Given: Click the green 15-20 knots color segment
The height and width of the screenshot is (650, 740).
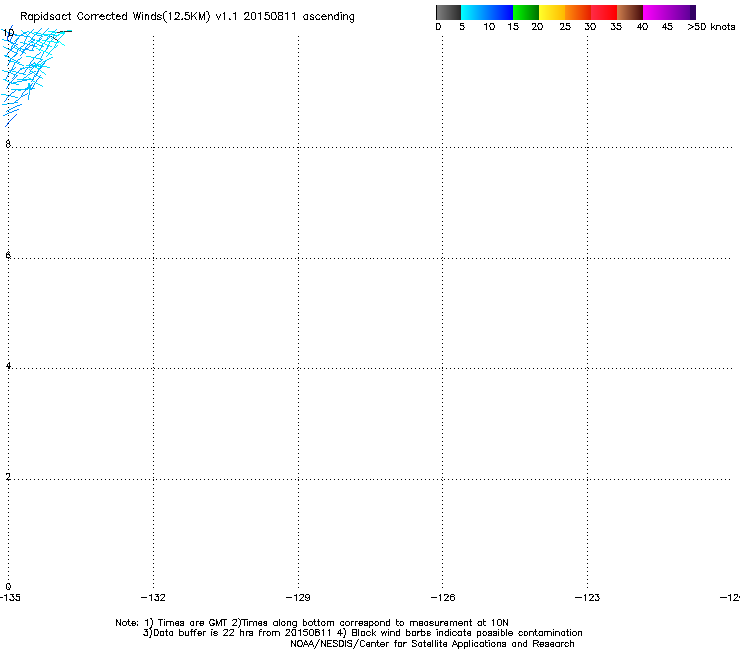Looking at the screenshot, I should (526, 12).
